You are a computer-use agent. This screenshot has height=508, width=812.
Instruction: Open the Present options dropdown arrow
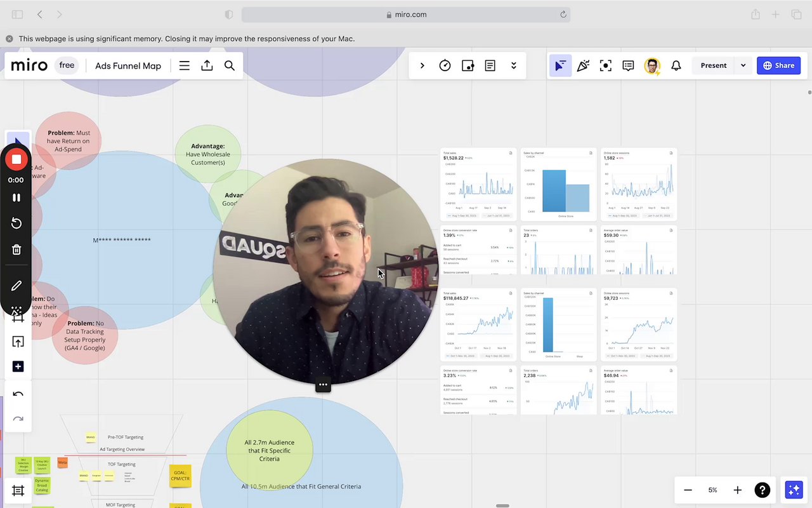[743, 65]
